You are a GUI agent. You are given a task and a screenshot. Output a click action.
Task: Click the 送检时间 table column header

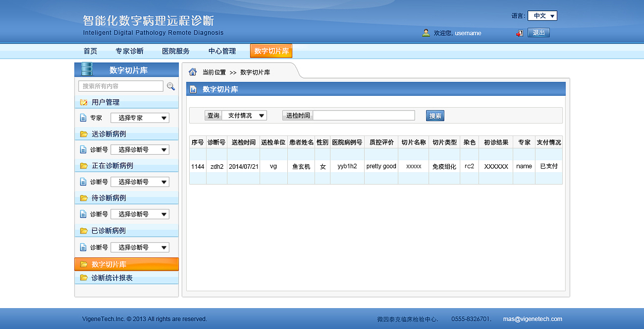[244, 142]
